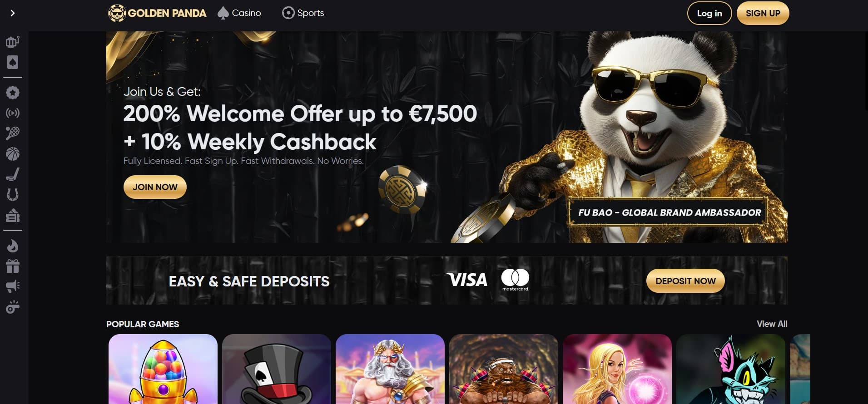The image size is (868, 404).
Task: Open live broadcast sidebar icon
Action: 13,113
